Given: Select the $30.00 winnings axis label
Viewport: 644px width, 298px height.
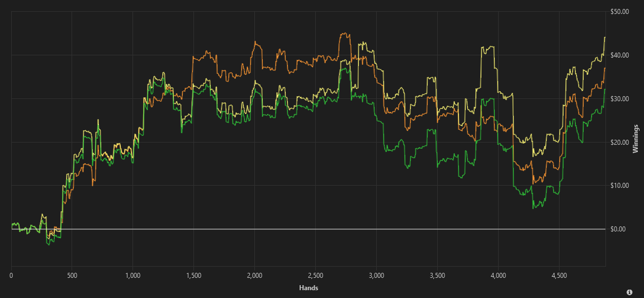Looking at the screenshot, I should coord(620,98).
